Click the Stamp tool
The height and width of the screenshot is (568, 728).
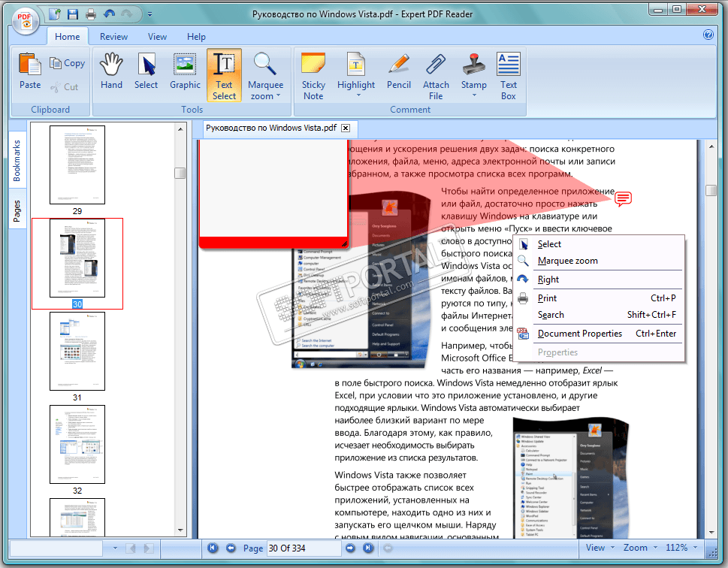(474, 70)
